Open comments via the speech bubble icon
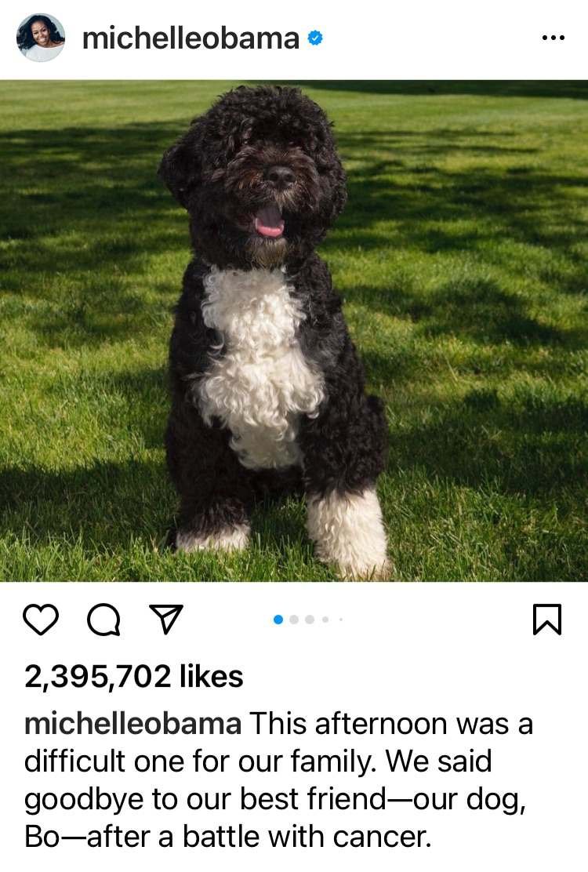This screenshot has height=872, width=588. (104, 619)
